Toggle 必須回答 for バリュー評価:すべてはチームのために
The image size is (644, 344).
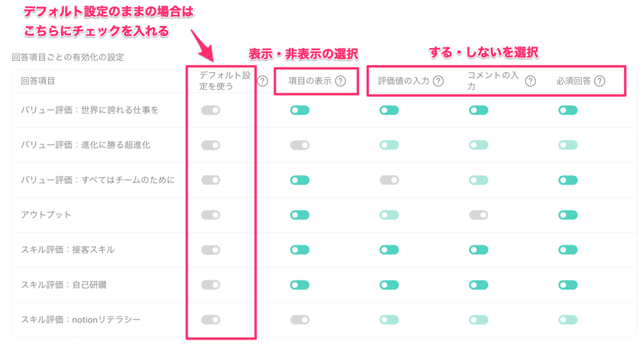tap(568, 180)
